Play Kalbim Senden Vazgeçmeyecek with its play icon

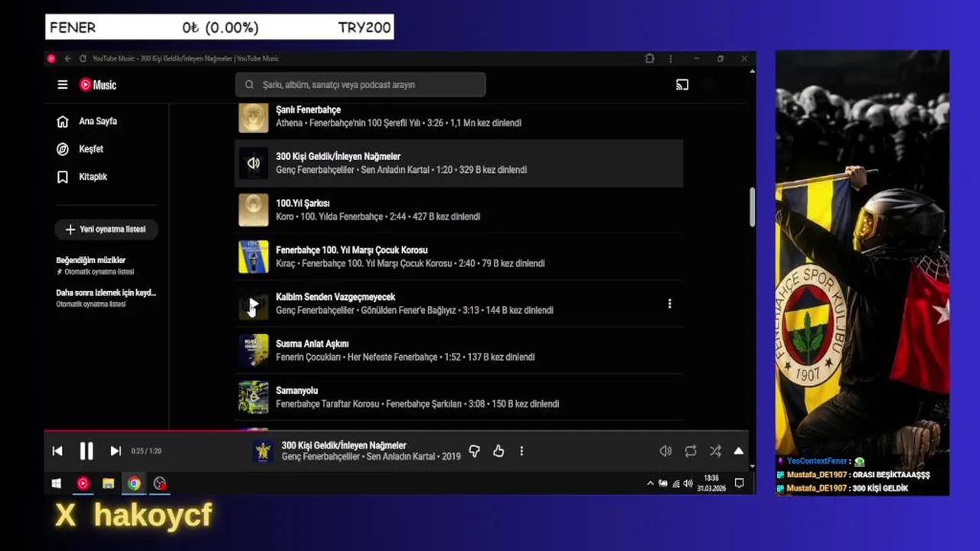(253, 305)
